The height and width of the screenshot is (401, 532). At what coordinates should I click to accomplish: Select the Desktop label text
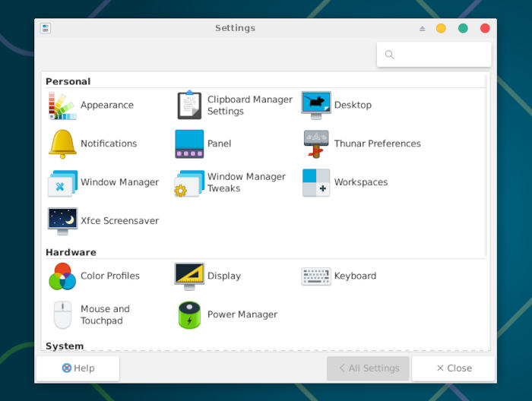coord(353,106)
